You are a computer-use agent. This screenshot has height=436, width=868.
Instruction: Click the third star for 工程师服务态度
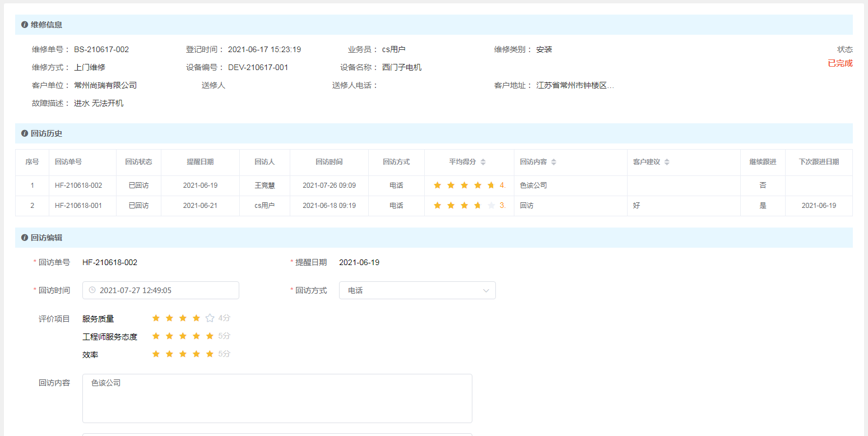pos(183,336)
